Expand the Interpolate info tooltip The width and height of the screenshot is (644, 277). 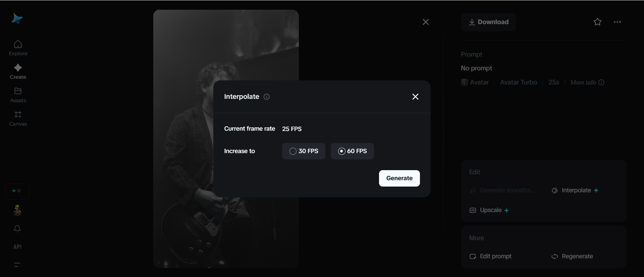click(x=267, y=97)
